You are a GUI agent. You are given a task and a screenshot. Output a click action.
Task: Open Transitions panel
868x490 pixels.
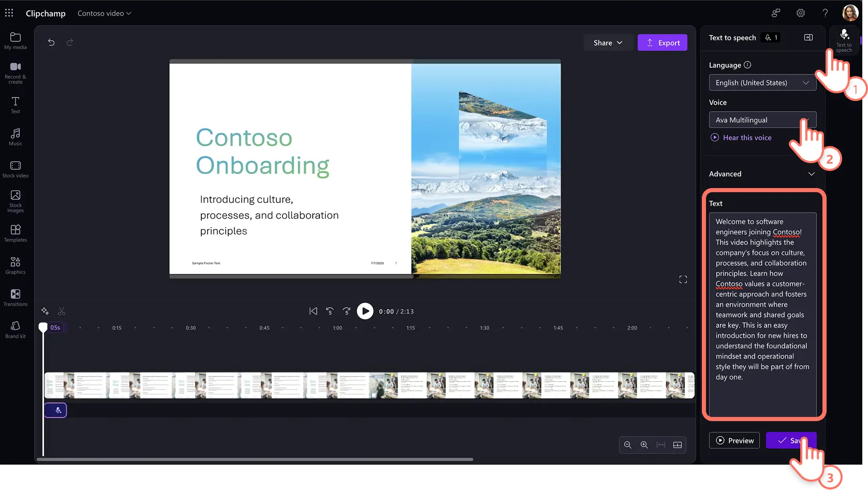(x=16, y=298)
